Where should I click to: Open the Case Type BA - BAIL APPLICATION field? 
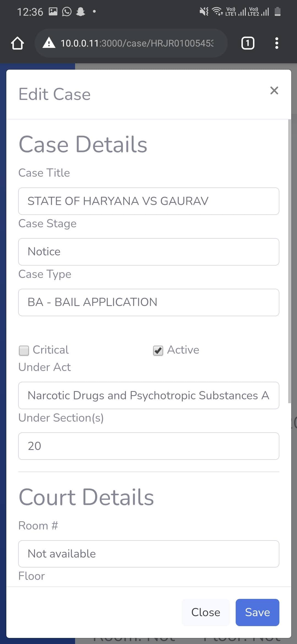coord(149,302)
